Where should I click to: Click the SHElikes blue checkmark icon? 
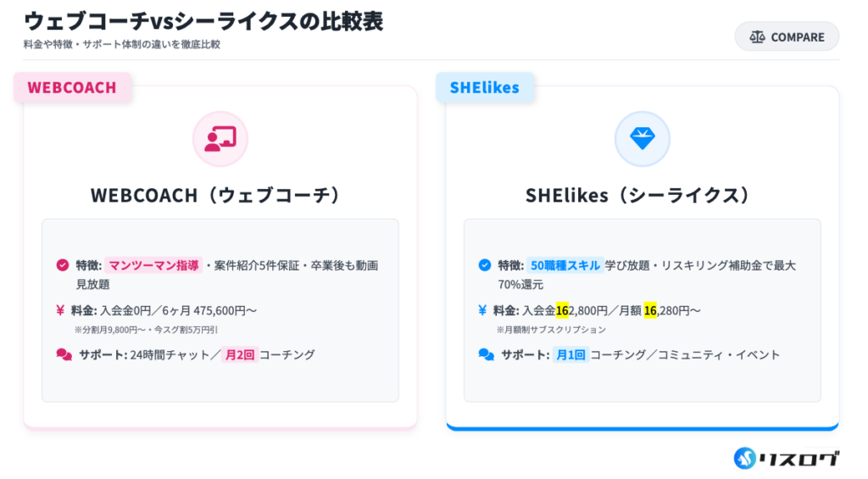[x=484, y=265]
